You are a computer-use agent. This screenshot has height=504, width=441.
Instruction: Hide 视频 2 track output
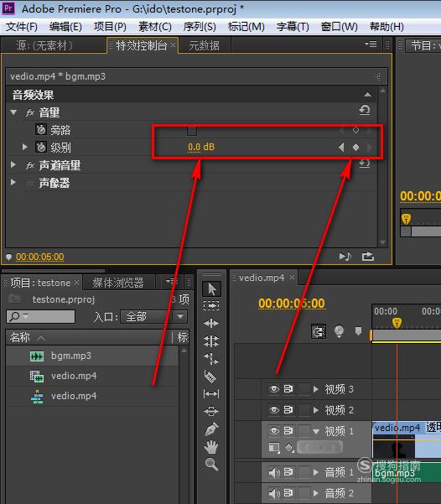pos(274,410)
